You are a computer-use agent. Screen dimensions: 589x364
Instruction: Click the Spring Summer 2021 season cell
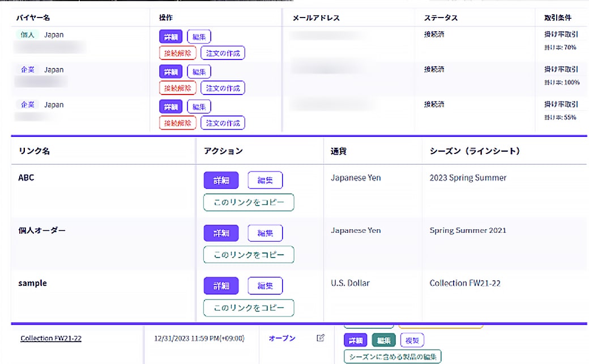pyautogui.click(x=468, y=230)
